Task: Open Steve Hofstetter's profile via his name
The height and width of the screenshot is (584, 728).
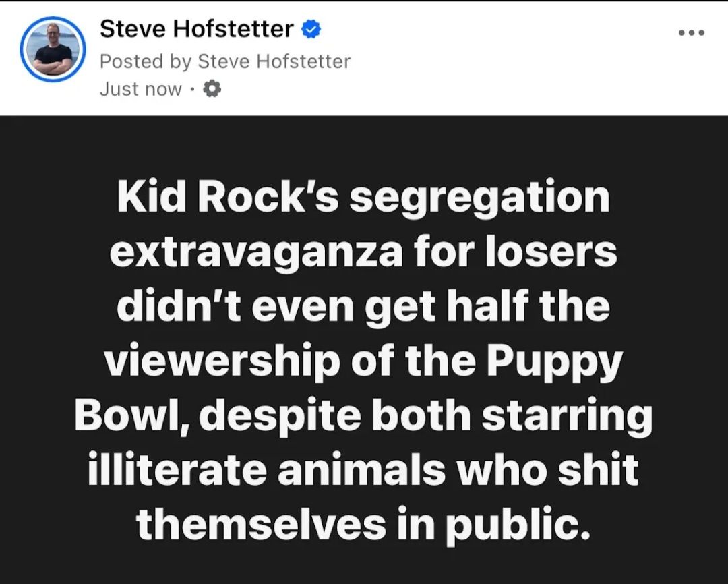Action: click(195, 28)
